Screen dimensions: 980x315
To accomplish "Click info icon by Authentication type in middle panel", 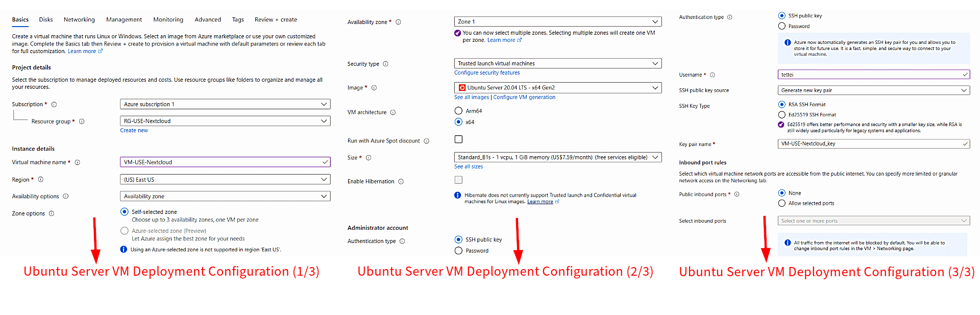I will pos(402,241).
